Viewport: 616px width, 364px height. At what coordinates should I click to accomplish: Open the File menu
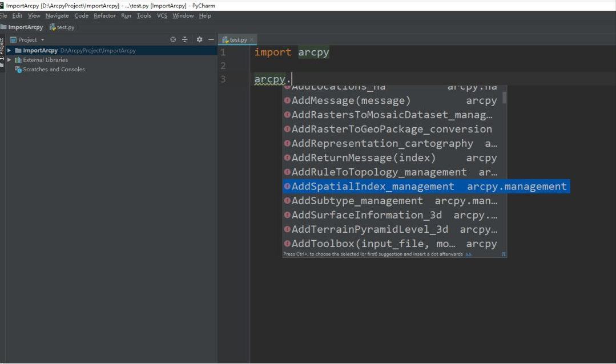[3, 16]
